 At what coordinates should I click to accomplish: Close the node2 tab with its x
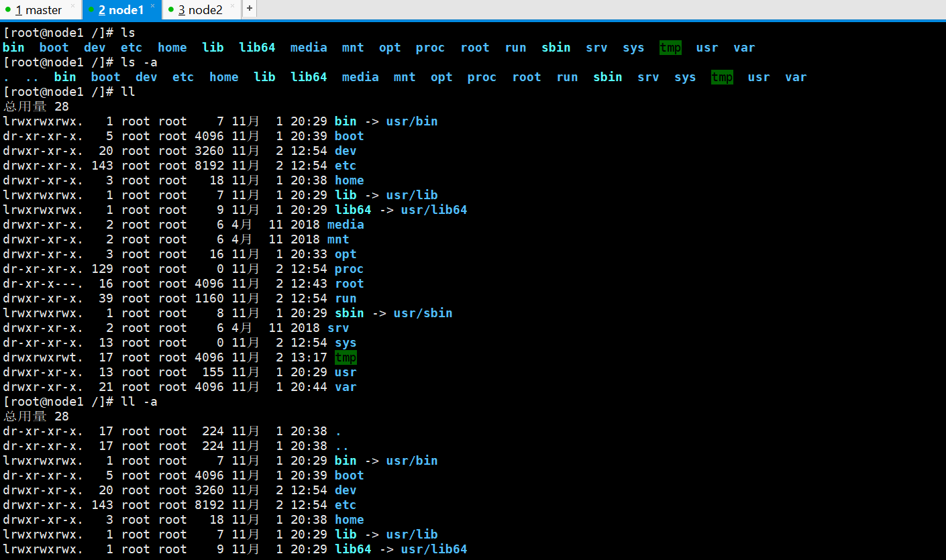pyautogui.click(x=232, y=7)
